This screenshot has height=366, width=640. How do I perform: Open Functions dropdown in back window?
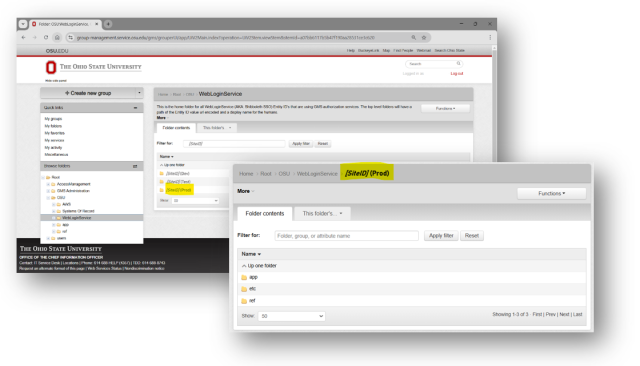(445, 109)
